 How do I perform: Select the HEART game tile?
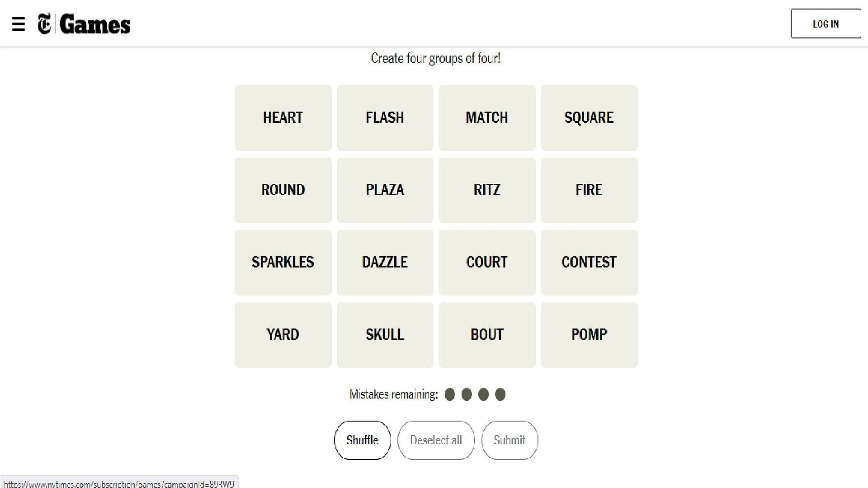(283, 117)
